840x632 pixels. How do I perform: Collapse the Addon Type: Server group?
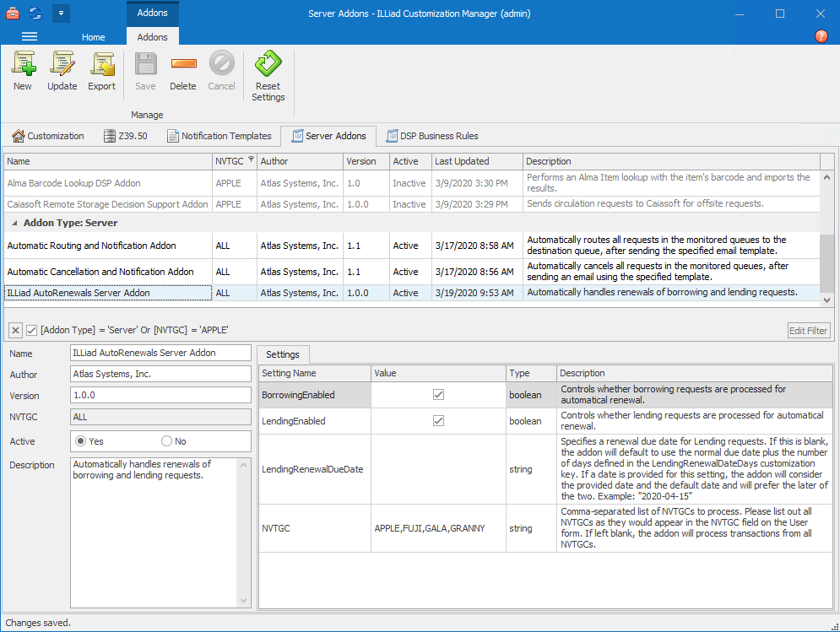[x=14, y=224]
